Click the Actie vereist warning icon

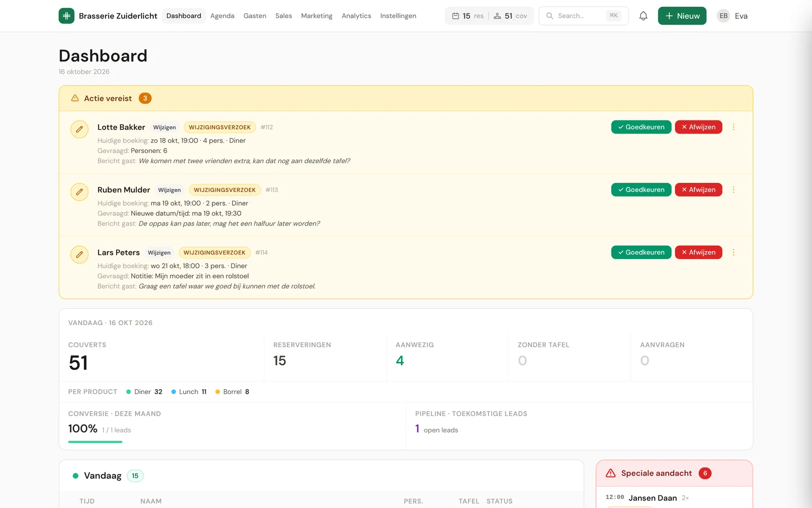pyautogui.click(x=75, y=98)
